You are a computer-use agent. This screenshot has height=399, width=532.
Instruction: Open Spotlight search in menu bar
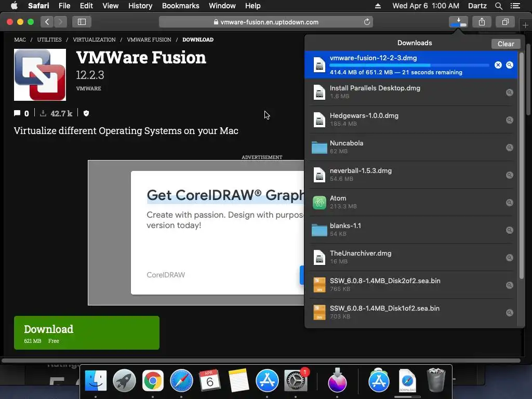[x=498, y=6]
